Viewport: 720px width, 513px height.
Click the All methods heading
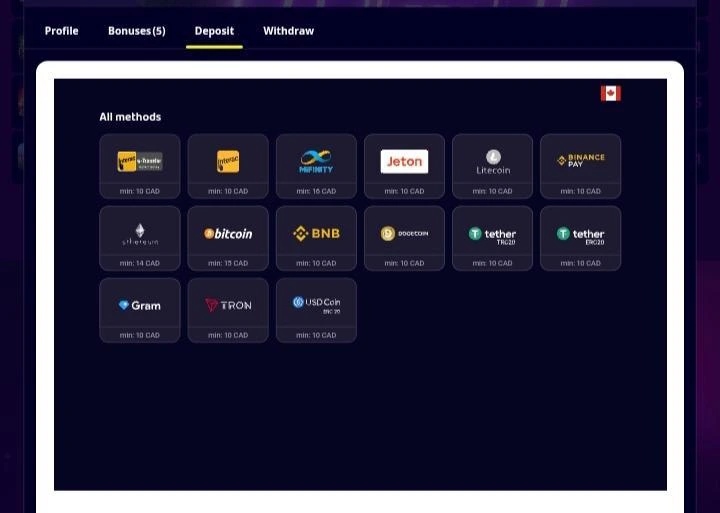point(130,117)
